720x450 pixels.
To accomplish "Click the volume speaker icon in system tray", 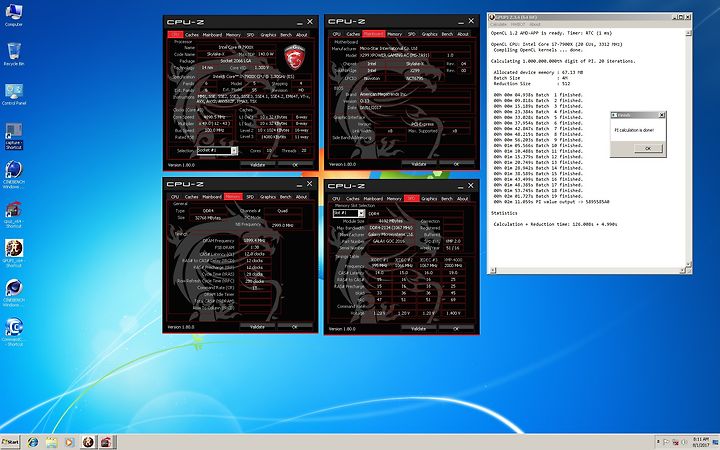I will point(685,443).
